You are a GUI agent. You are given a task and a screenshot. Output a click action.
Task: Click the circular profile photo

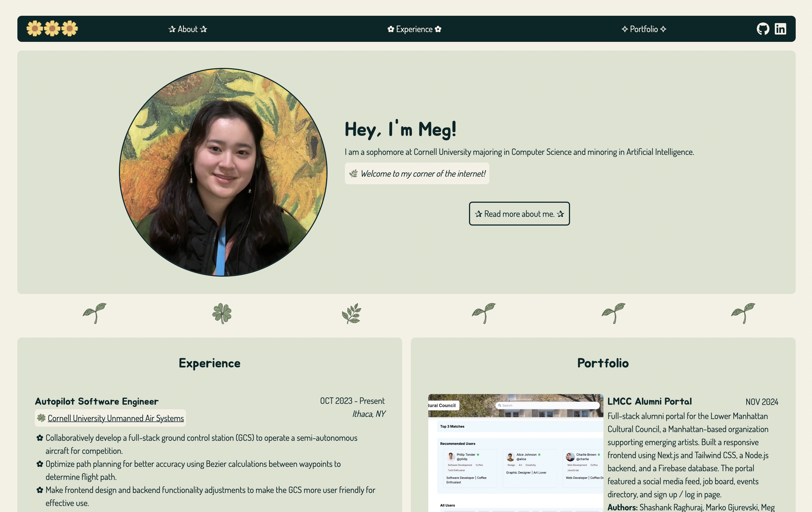coord(223,173)
